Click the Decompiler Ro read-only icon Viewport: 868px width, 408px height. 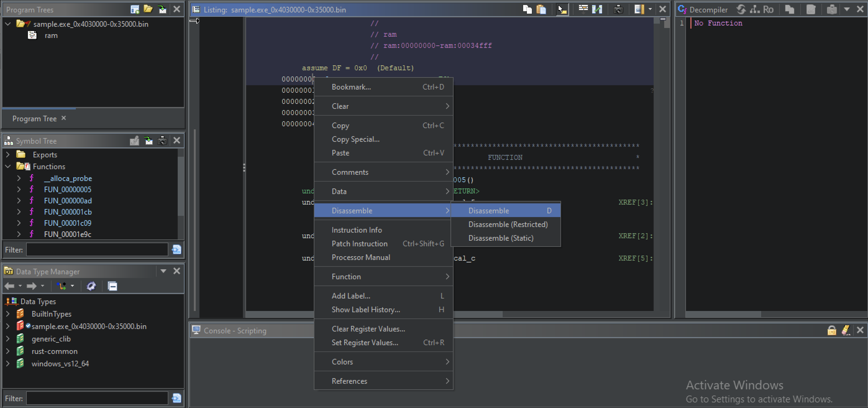pyautogui.click(x=768, y=9)
